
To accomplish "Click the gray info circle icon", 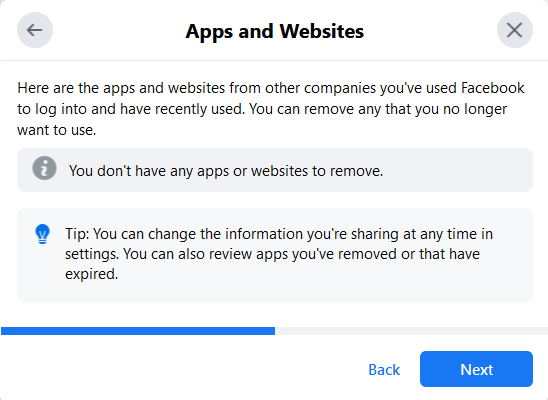I will [44, 168].
